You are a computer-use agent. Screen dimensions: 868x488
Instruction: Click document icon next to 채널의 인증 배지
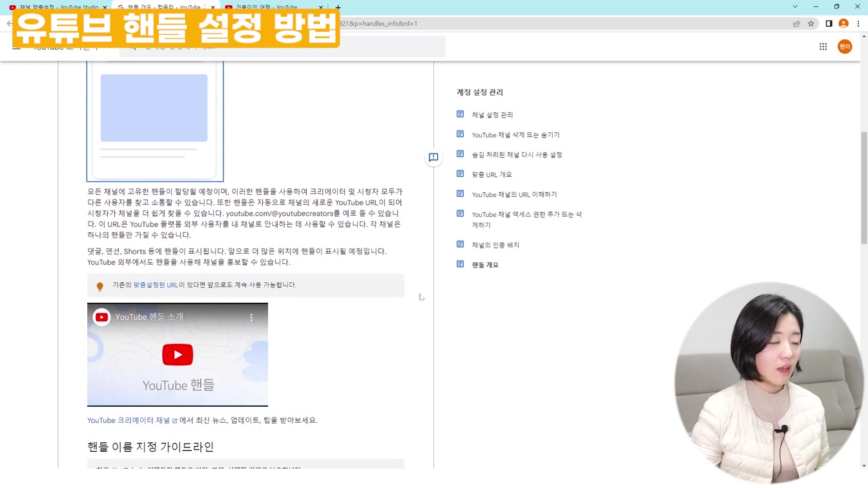(460, 245)
